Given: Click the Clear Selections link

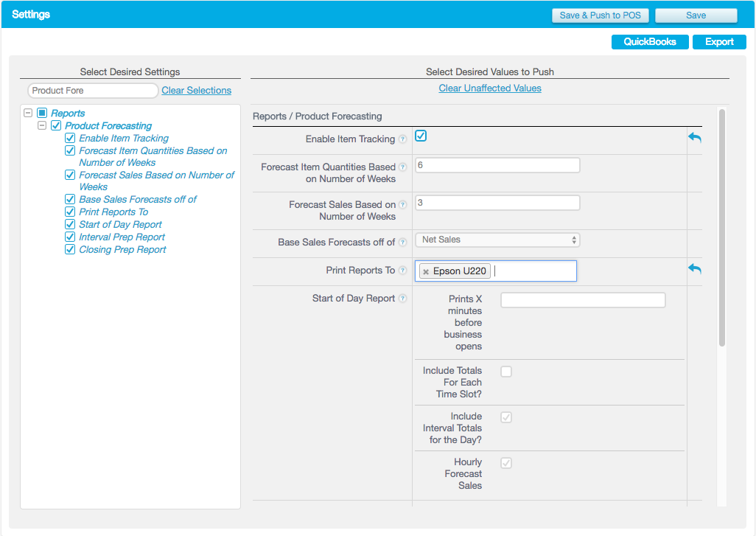Looking at the screenshot, I should (x=196, y=89).
